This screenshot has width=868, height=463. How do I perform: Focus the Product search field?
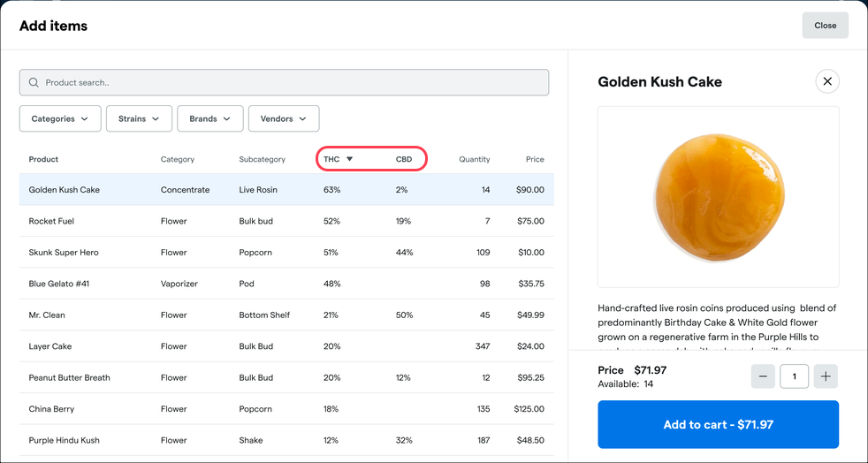pyautogui.click(x=284, y=82)
